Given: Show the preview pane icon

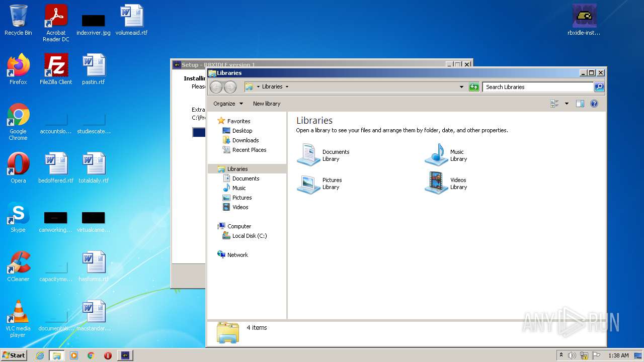Looking at the screenshot, I should (580, 104).
